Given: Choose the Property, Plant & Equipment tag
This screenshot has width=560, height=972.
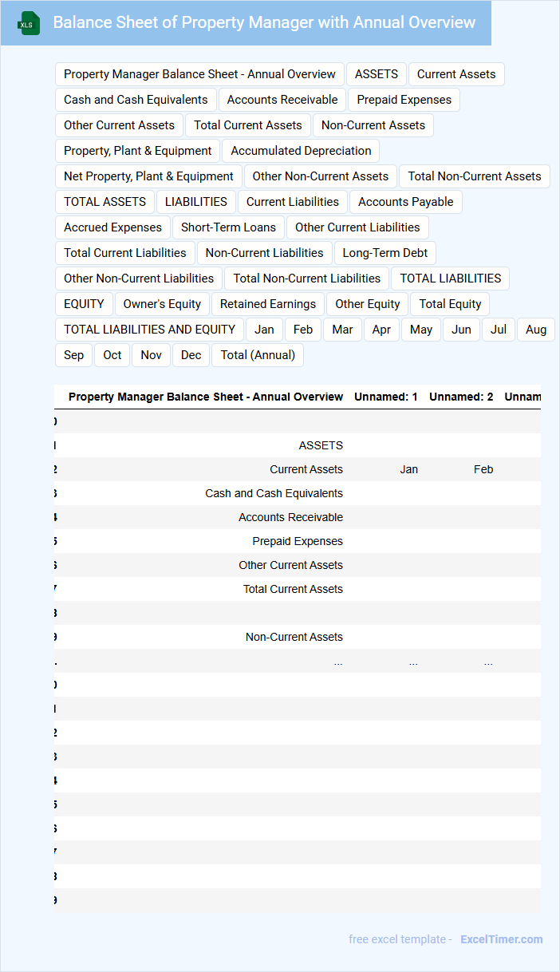Looking at the screenshot, I should [138, 151].
